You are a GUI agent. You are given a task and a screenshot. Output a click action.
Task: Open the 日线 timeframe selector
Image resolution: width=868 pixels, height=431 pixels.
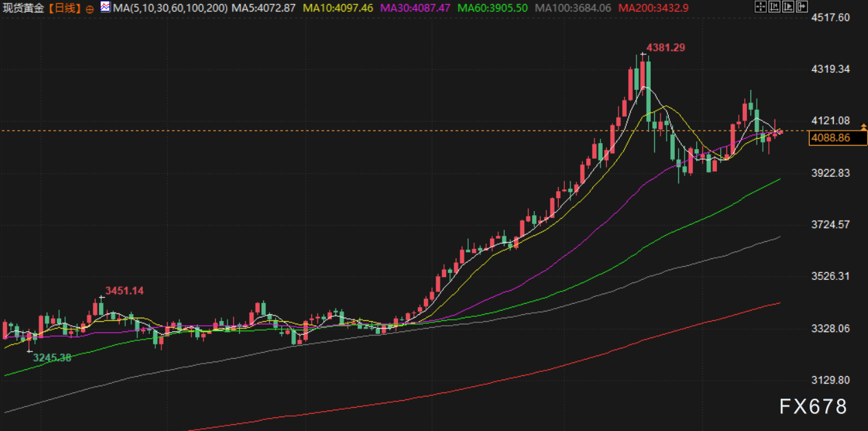(65, 8)
